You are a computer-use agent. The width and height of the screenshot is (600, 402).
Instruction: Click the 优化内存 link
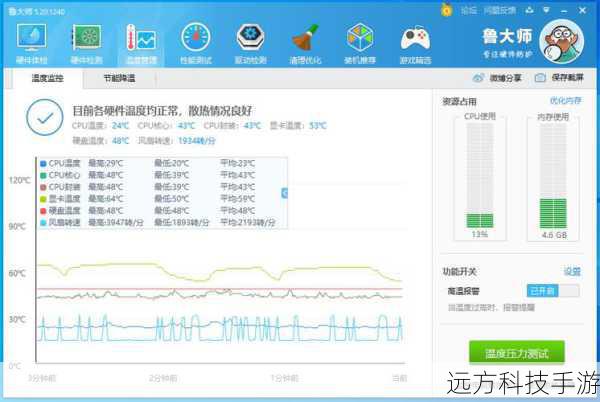(x=566, y=101)
